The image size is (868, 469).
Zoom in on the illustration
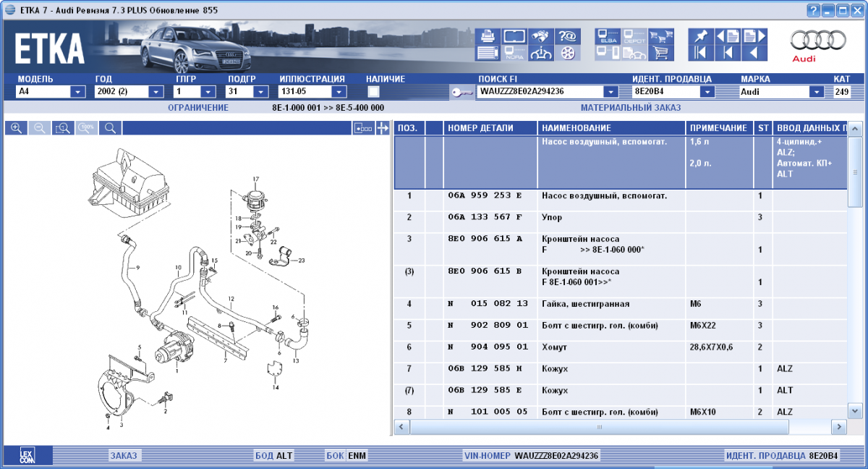pos(16,128)
